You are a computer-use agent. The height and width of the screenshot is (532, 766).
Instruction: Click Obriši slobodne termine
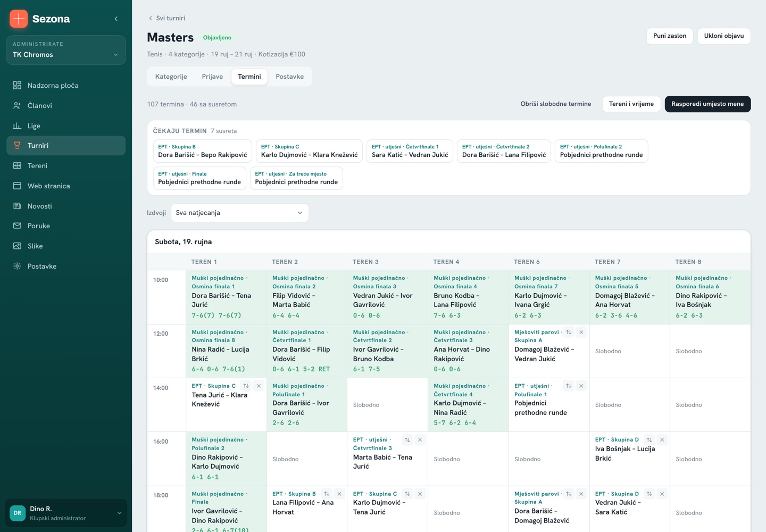pos(556,104)
